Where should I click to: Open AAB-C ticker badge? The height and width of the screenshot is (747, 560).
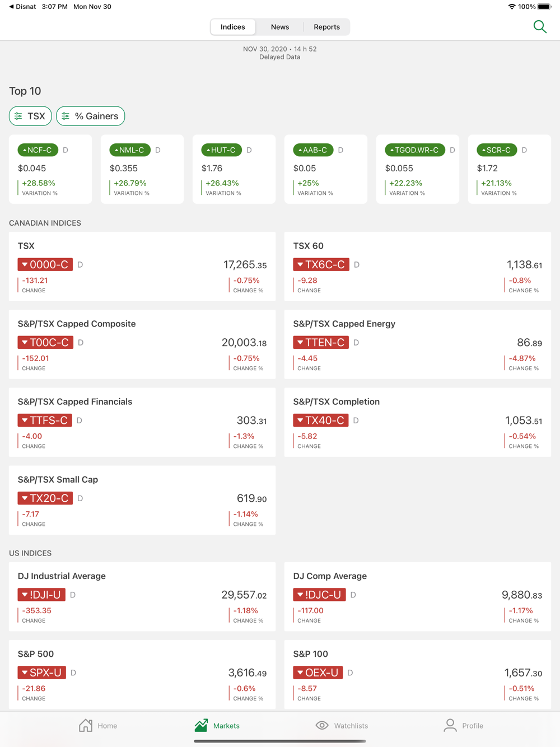click(x=314, y=150)
